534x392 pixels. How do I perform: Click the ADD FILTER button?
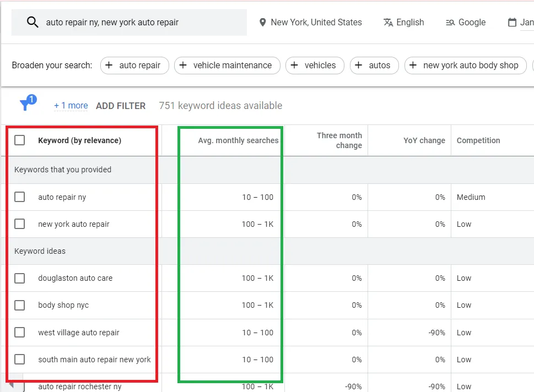coord(121,106)
